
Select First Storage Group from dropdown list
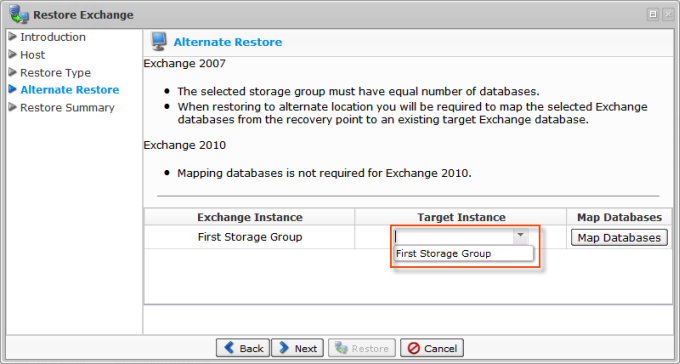tap(463, 254)
